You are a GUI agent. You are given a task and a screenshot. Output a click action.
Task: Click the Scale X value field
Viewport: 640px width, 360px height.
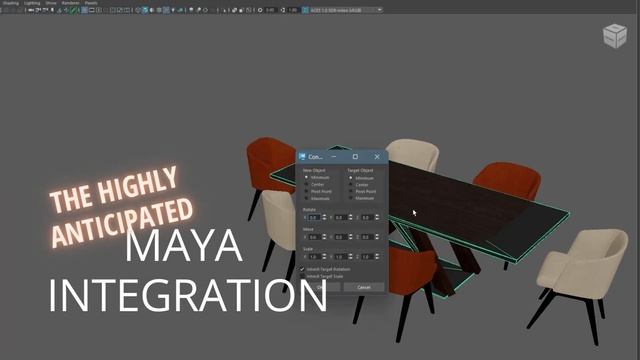(x=314, y=256)
